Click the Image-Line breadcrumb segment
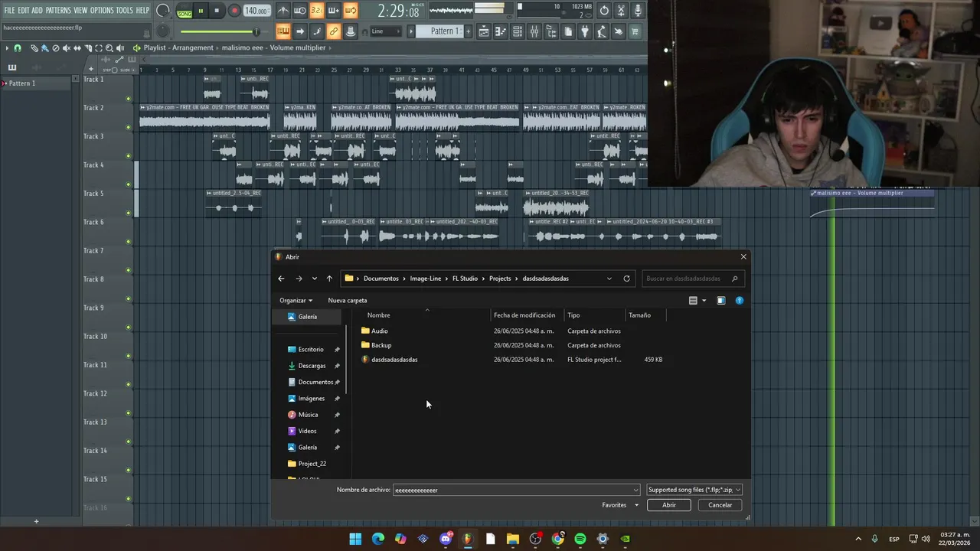 coord(426,279)
